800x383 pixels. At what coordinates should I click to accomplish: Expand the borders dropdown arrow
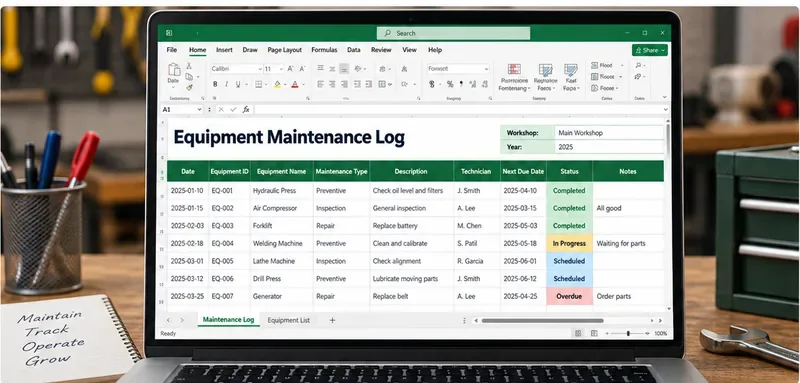point(267,85)
